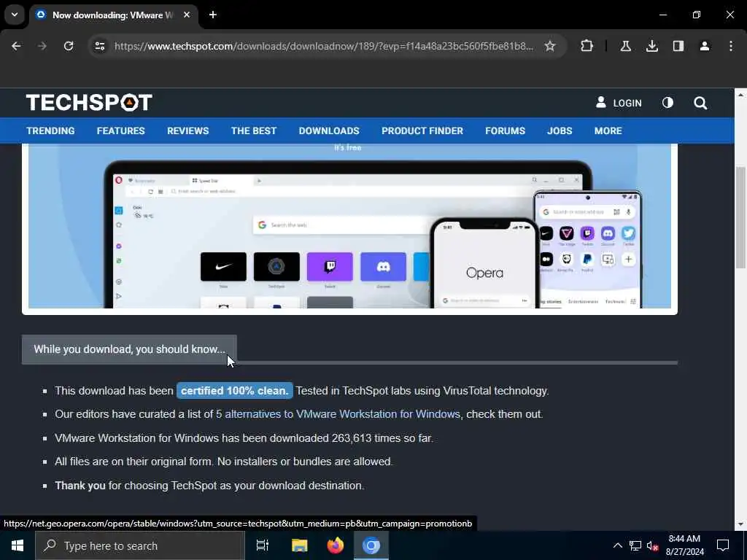Click the 'certified 100% clean.' badge
The height and width of the screenshot is (560, 747).
234,391
